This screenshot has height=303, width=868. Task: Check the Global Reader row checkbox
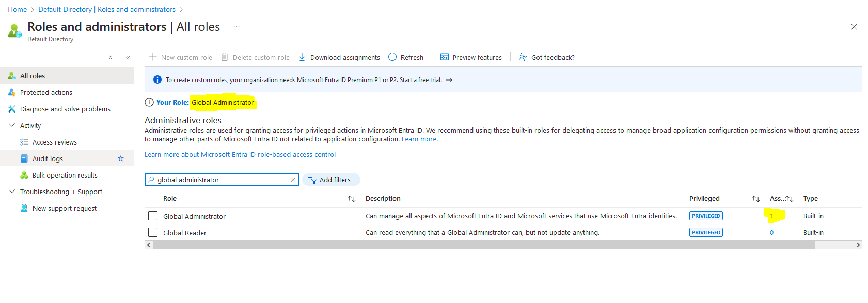click(x=153, y=232)
